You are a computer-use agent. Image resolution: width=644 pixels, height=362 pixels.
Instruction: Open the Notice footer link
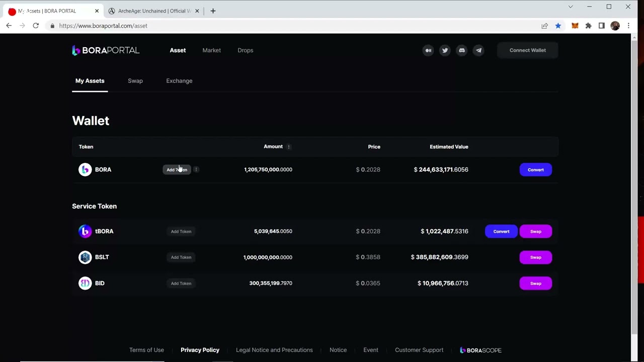tap(338, 350)
